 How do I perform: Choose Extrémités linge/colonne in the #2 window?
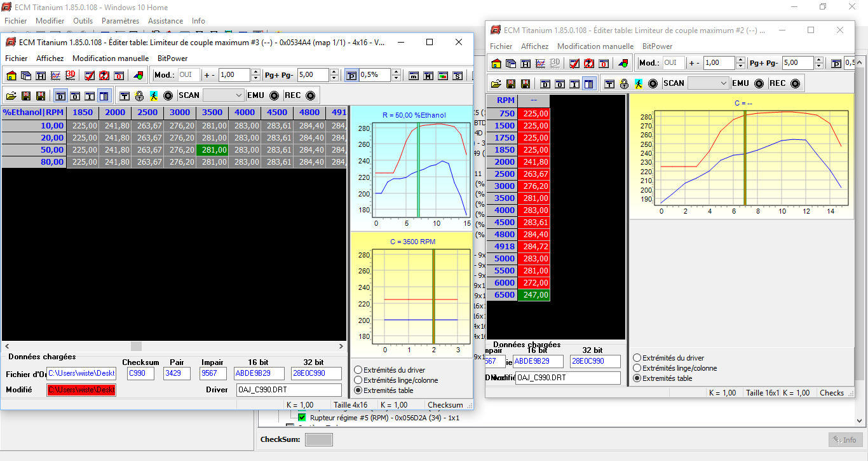pyautogui.click(x=636, y=368)
